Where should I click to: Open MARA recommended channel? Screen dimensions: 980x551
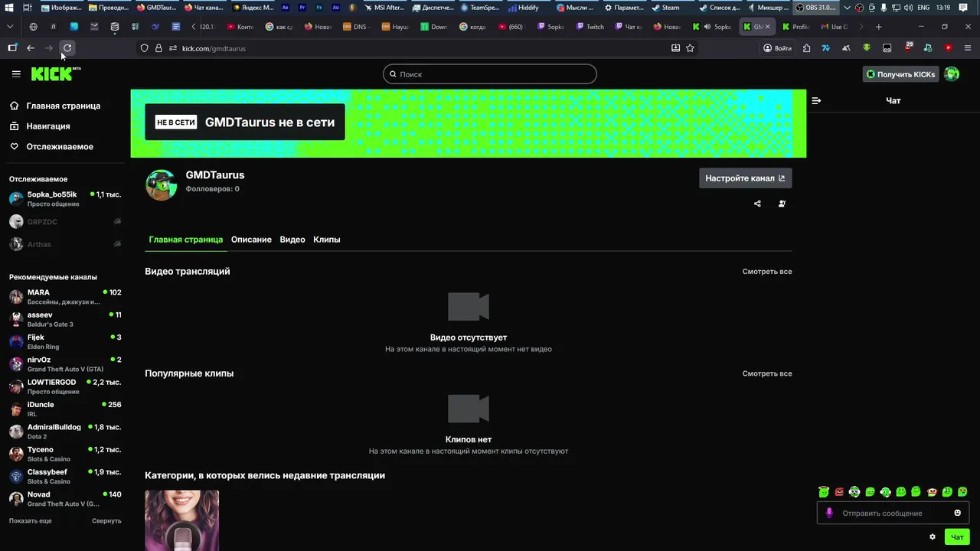coord(65,297)
